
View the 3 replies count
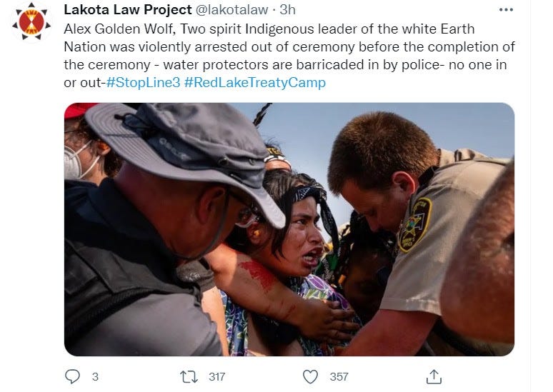(x=95, y=377)
